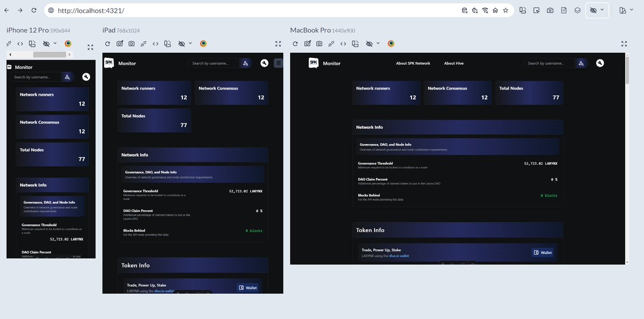The height and width of the screenshot is (319, 644).
Task: Focus username search field in iPhone preview
Action: (x=36, y=77)
